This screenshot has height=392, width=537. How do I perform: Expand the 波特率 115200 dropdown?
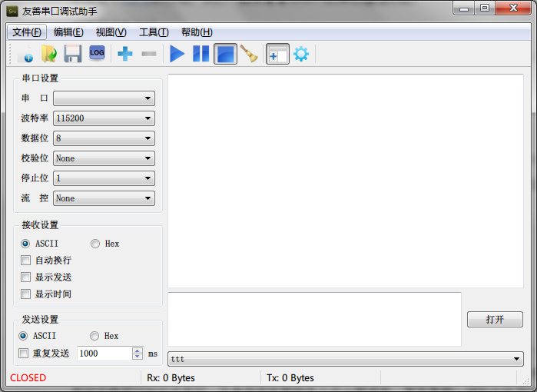[104, 118]
